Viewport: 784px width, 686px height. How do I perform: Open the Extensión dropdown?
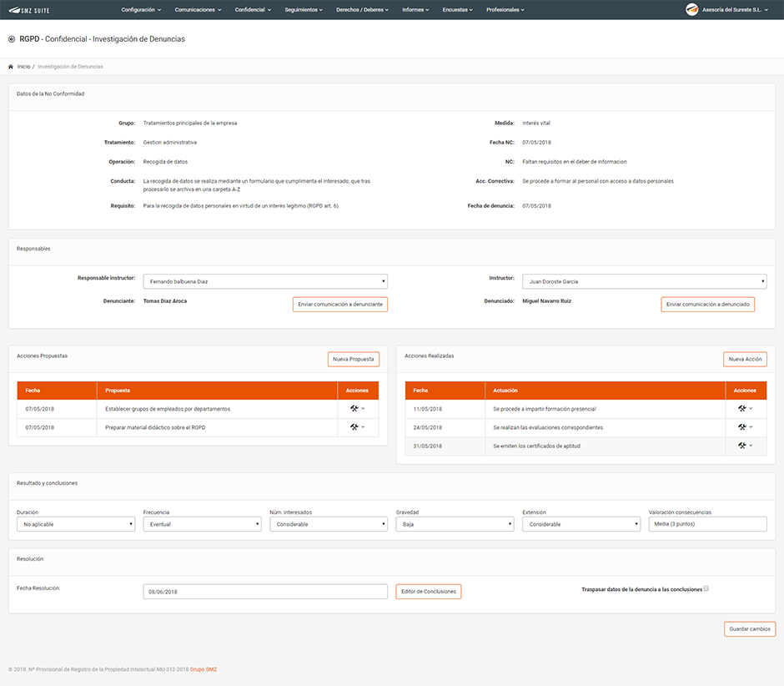pyautogui.click(x=581, y=524)
